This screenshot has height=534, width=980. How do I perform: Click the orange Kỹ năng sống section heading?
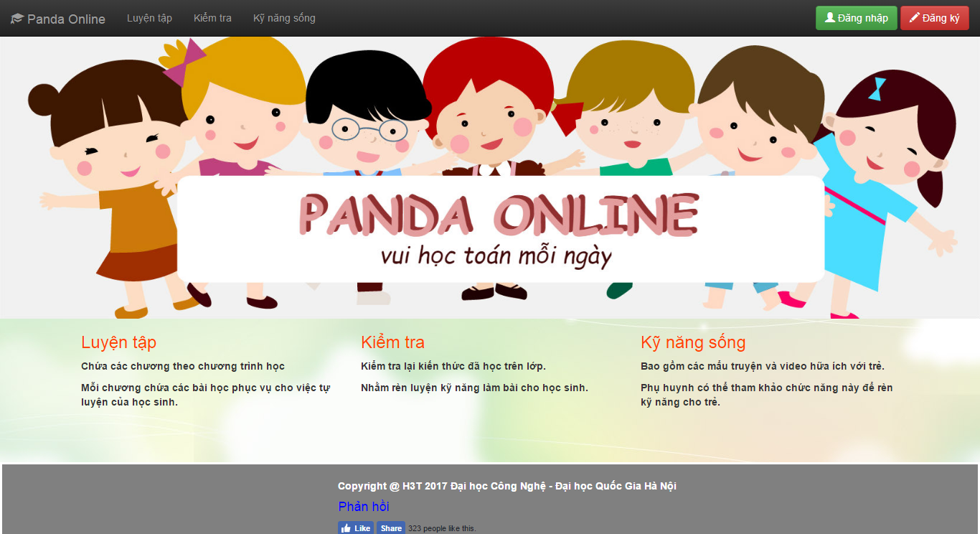693,342
